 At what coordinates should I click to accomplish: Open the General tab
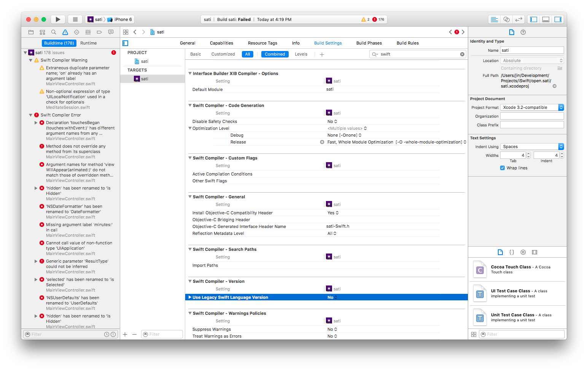click(188, 43)
